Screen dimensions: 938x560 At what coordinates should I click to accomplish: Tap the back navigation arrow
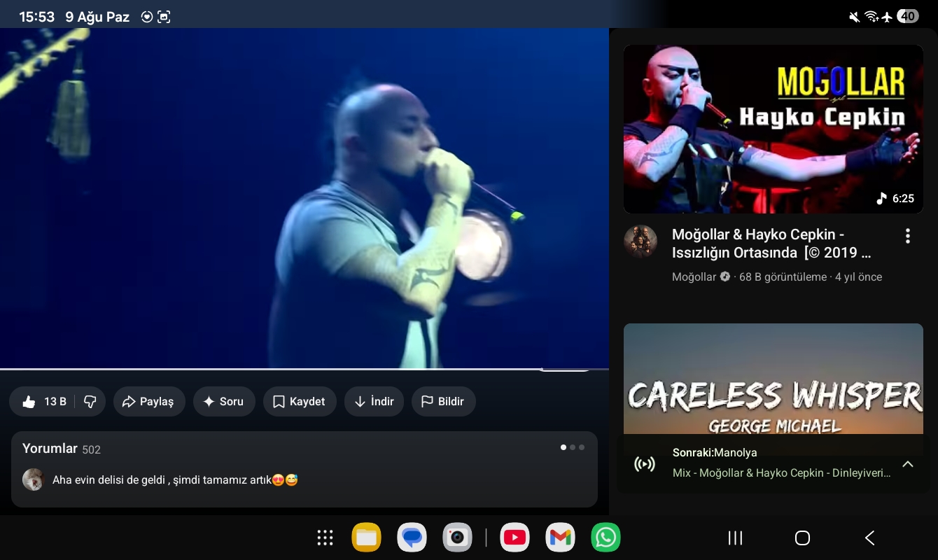tap(870, 538)
